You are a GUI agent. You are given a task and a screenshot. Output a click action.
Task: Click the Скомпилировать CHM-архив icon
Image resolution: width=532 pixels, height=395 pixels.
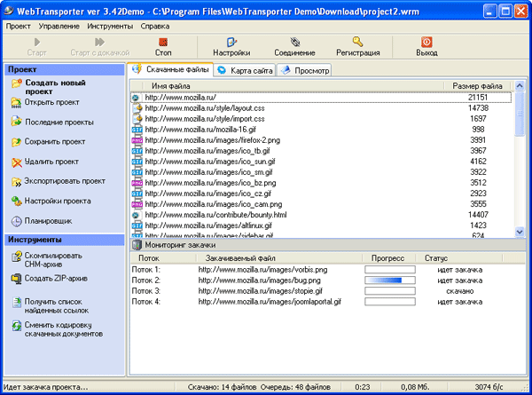pyautogui.click(x=17, y=257)
